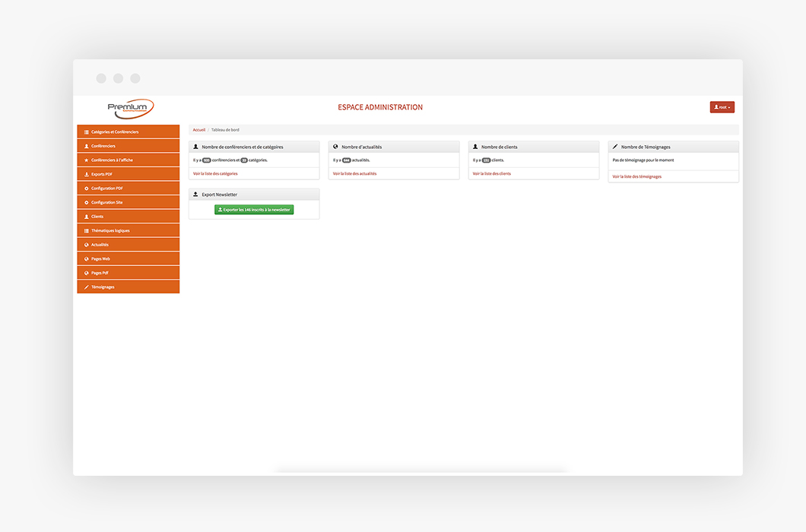Image resolution: width=806 pixels, height=532 pixels.
Task: Open Configuration PDF menu item
Action: [x=129, y=188]
